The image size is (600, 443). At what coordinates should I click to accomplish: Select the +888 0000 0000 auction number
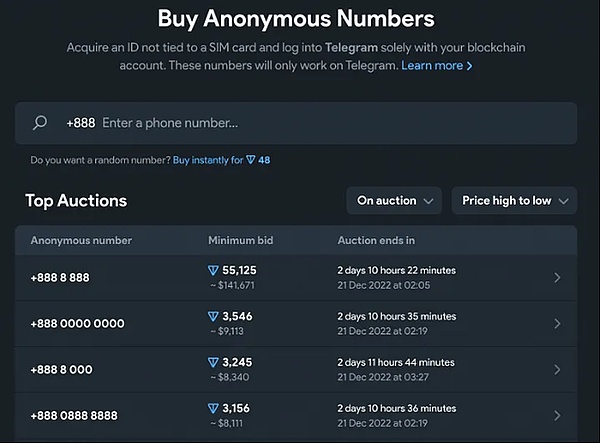78,324
